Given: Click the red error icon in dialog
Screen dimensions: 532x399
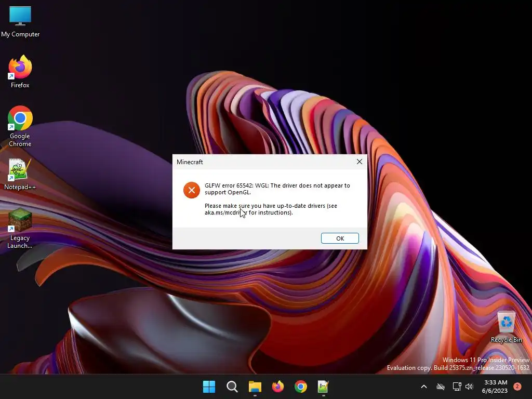Looking at the screenshot, I should click(x=191, y=190).
